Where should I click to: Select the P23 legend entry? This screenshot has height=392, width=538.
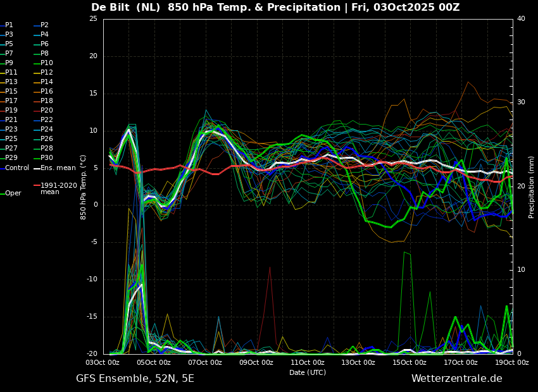(x=9, y=129)
